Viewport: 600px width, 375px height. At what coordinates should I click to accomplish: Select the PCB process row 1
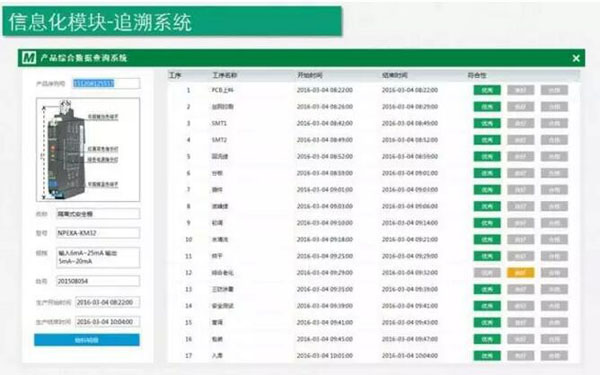click(373, 90)
